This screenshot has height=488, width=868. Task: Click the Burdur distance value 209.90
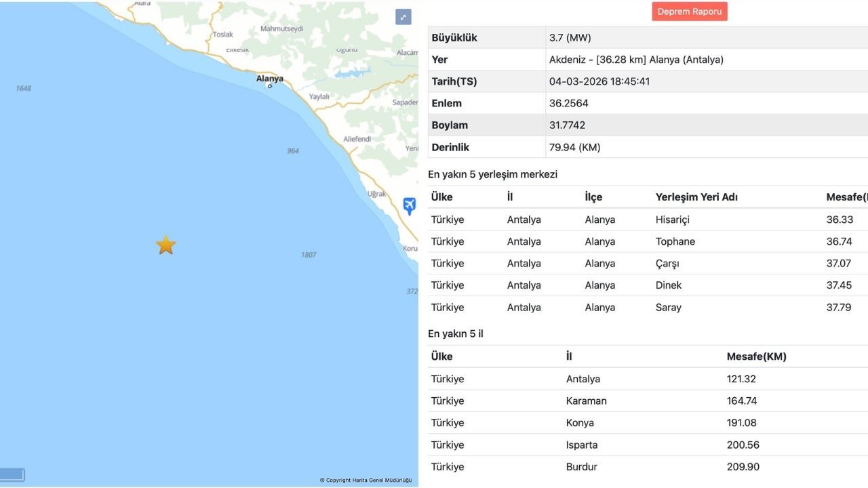[743, 466]
